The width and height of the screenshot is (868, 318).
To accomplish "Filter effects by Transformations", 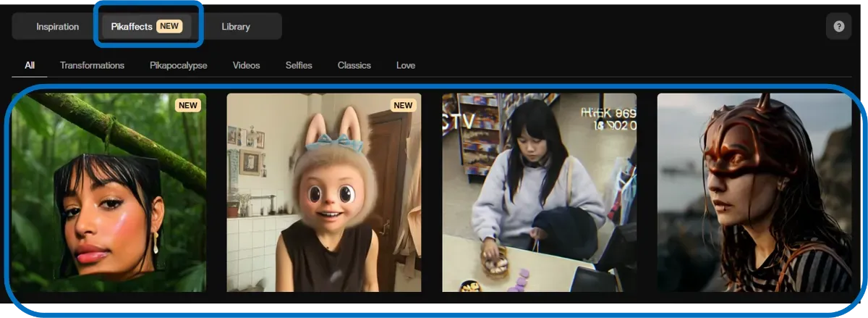I will pyautogui.click(x=92, y=65).
